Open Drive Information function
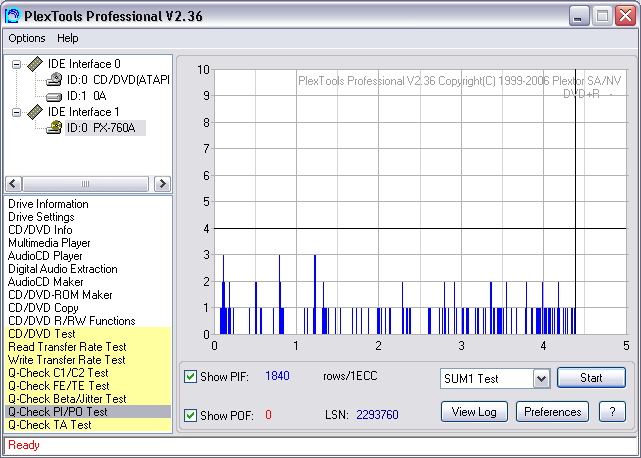 pos(48,204)
